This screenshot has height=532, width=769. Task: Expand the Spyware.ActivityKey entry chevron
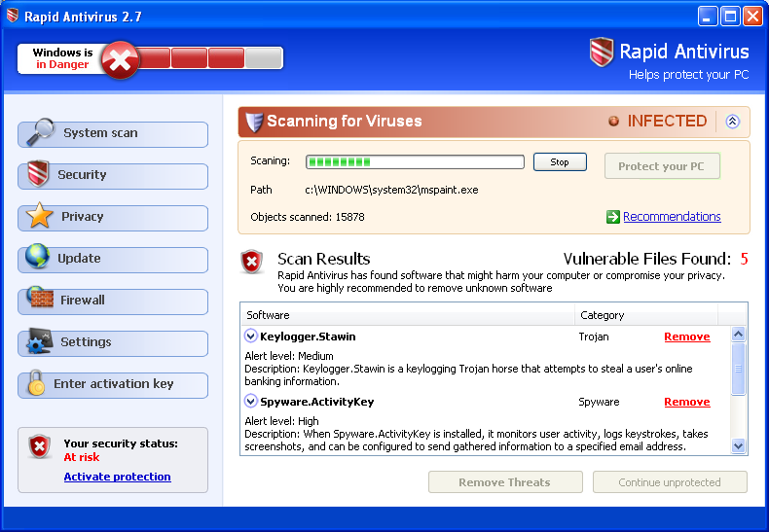[251, 402]
